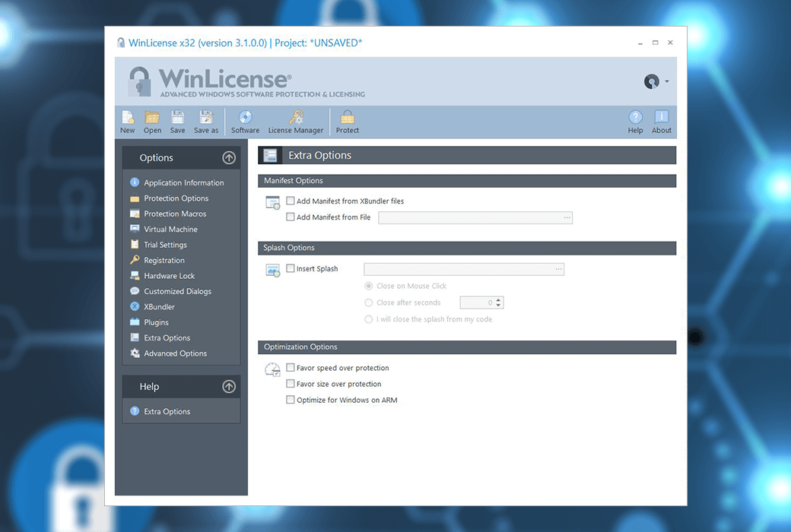Image resolution: width=791 pixels, height=532 pixels.
Task: Check Favor speed over protection
Action: [291, 367]
